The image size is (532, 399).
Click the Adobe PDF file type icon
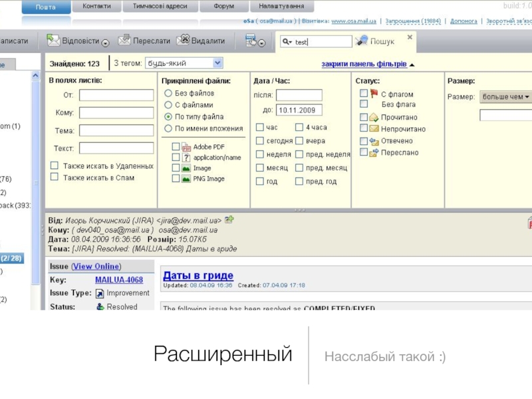(187, 147)
